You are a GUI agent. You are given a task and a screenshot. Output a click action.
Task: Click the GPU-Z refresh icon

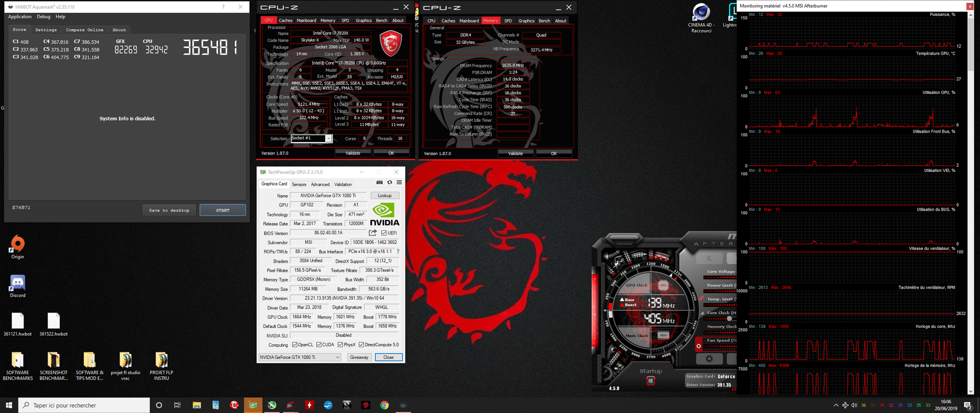point(389,183)
